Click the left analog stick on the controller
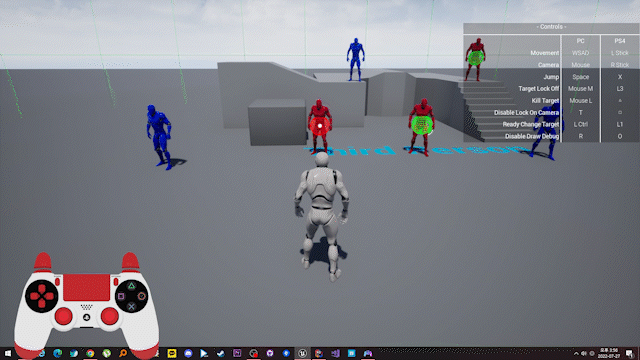 [x=64, y=316]
